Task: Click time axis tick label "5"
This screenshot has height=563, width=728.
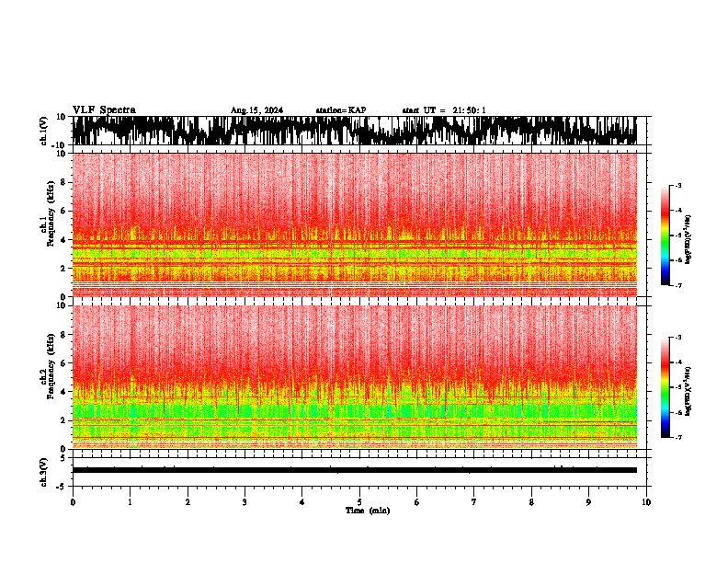Action: pos(359,502)
